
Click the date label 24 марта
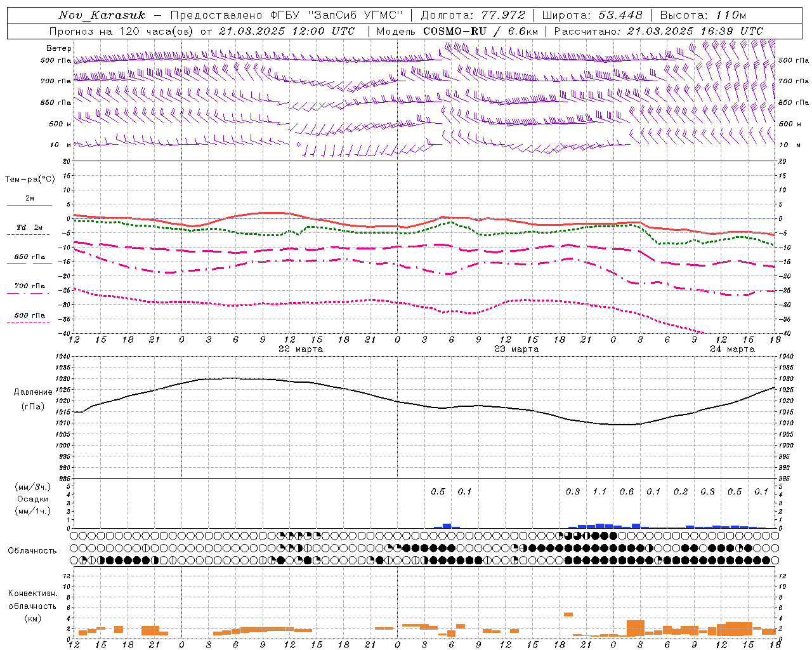(x=732, y=349)
